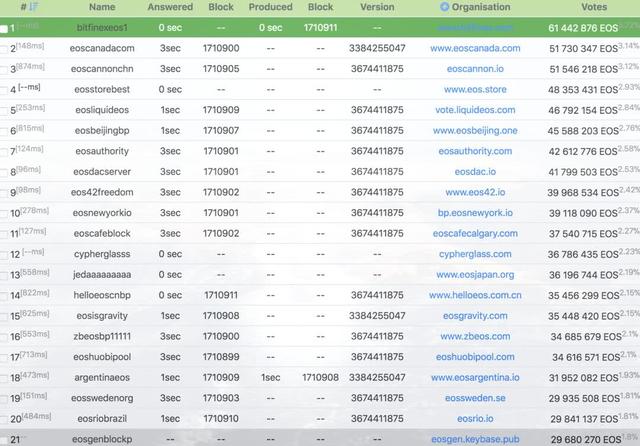Check the zbeosbp11111 row checkbox
This screenshot has height=446, width=640.
click(x=4, y=337)
